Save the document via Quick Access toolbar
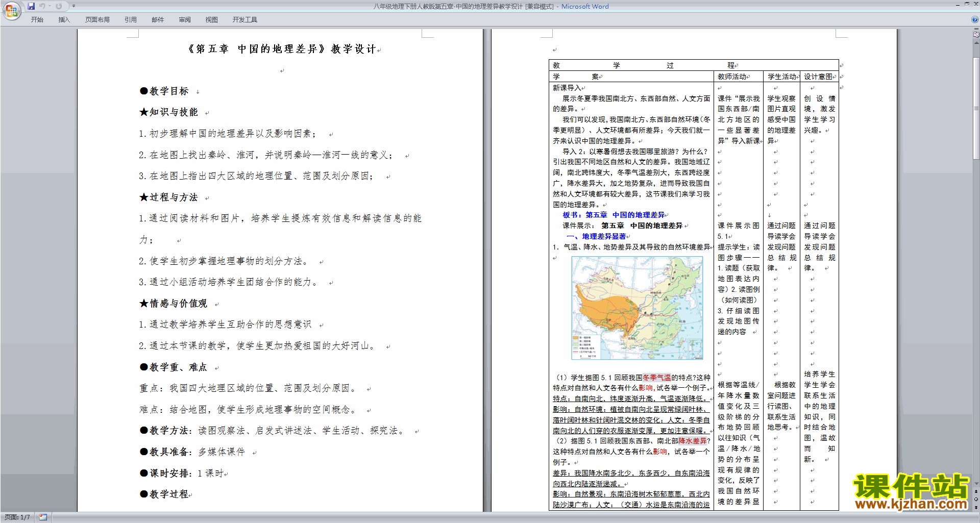980x523 pixels. [32, 6]
